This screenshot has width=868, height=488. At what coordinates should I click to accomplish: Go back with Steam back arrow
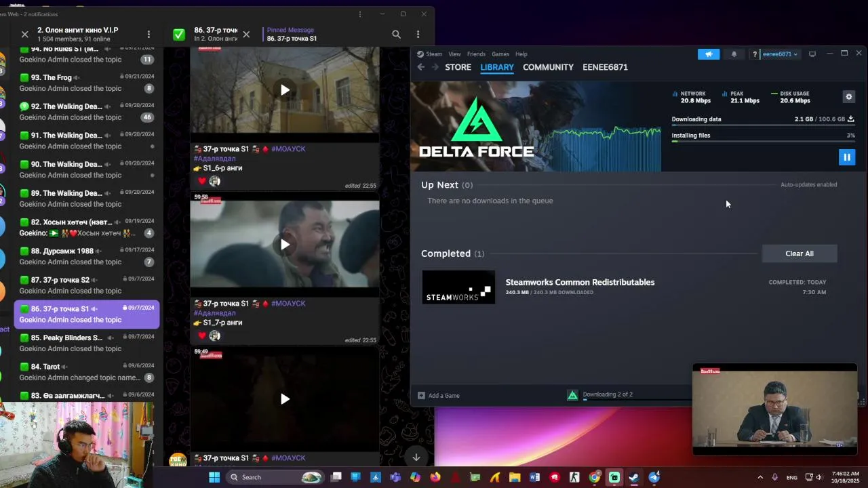pos(421,67)
